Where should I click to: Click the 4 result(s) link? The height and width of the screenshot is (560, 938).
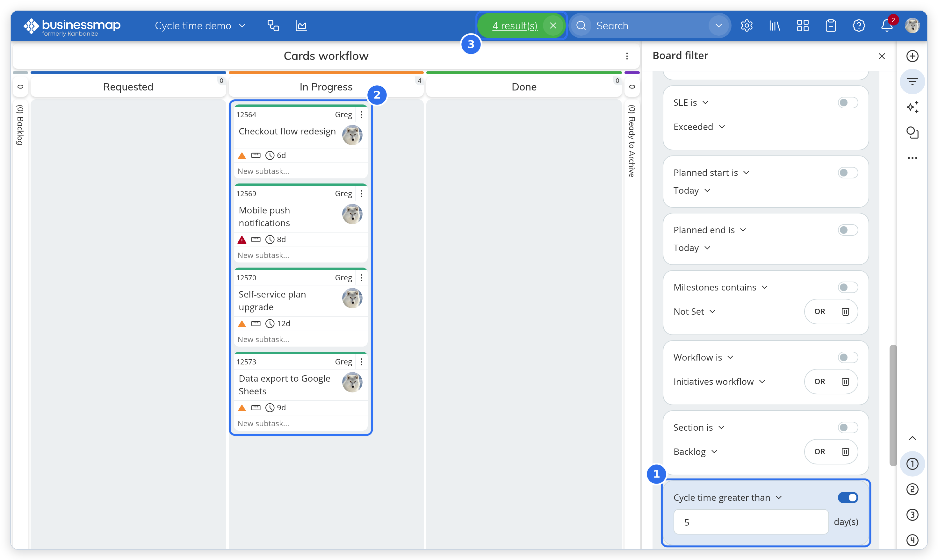click(515, 26)
